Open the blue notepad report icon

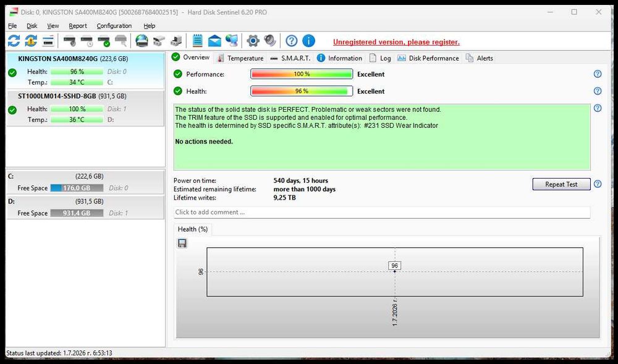click(198, 41)
